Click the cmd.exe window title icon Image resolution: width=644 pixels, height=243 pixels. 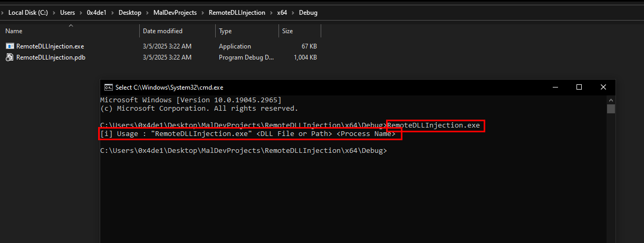coord(108,87)
